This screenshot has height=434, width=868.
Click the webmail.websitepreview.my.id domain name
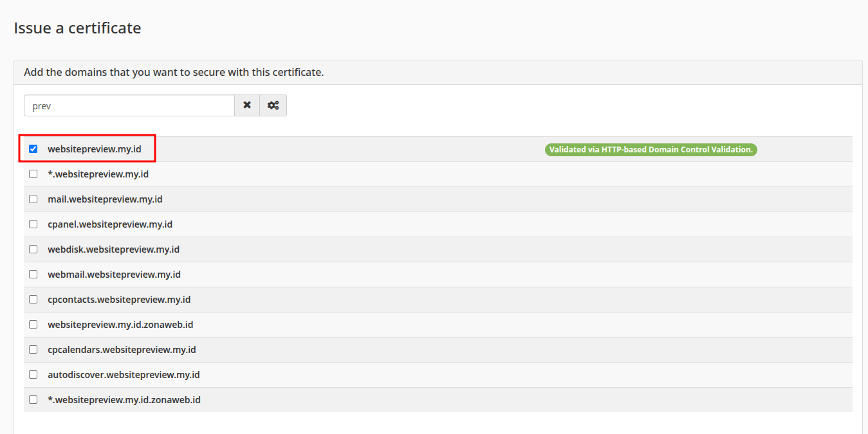coord(114,275)
